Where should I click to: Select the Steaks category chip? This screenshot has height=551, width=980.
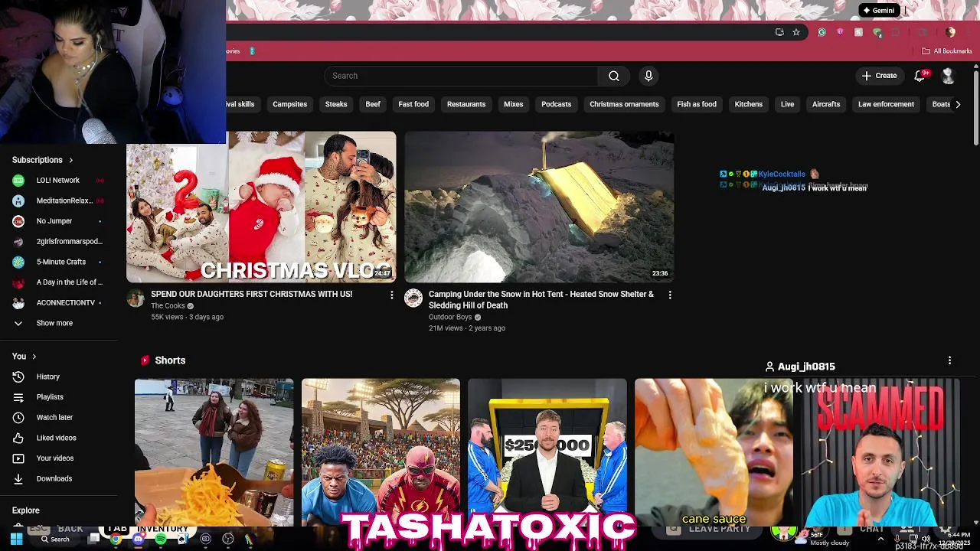pos(336,104)
